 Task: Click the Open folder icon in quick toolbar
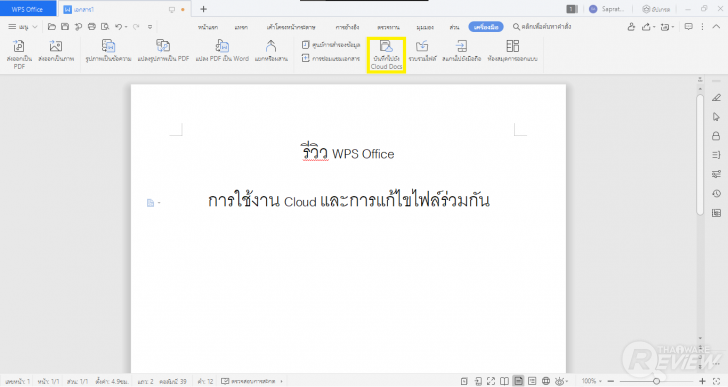point(52,27)
